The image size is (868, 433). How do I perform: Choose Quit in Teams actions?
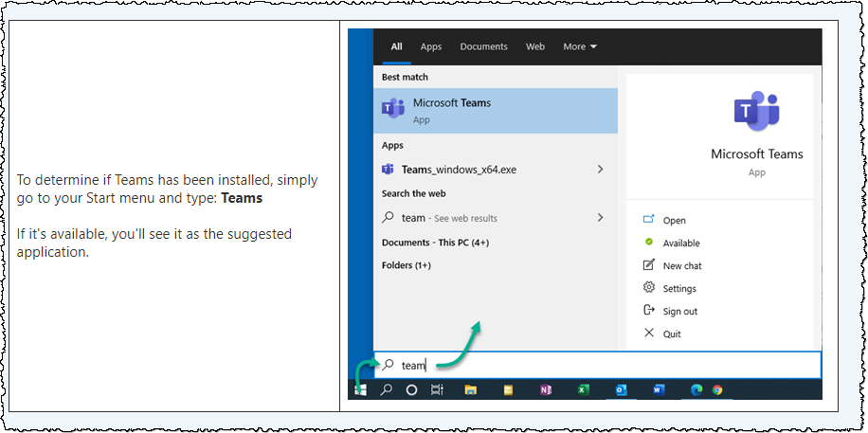[672, 334]
